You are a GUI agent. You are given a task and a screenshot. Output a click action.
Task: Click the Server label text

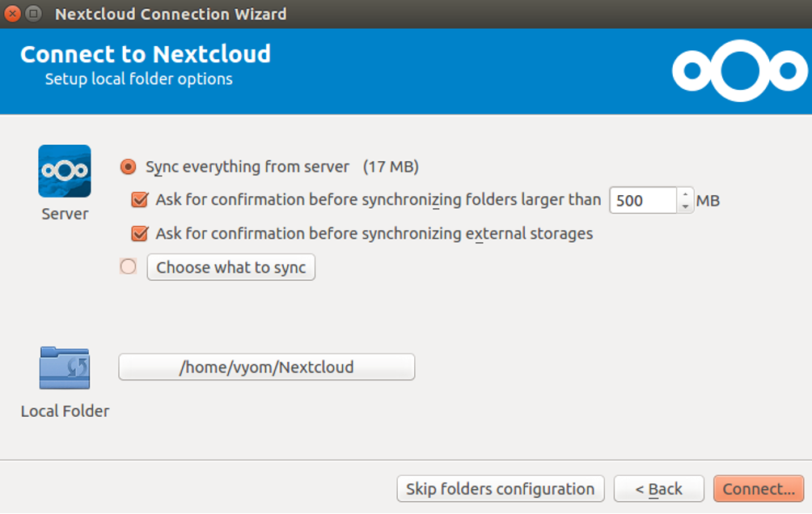[65, 214]
